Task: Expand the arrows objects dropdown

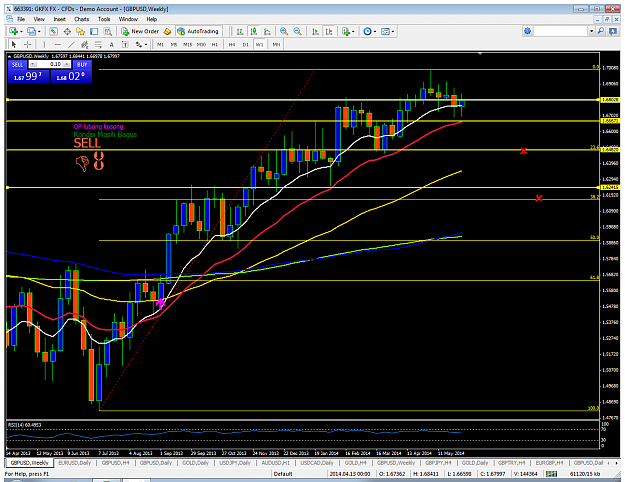Action: [x=146, y=45]
